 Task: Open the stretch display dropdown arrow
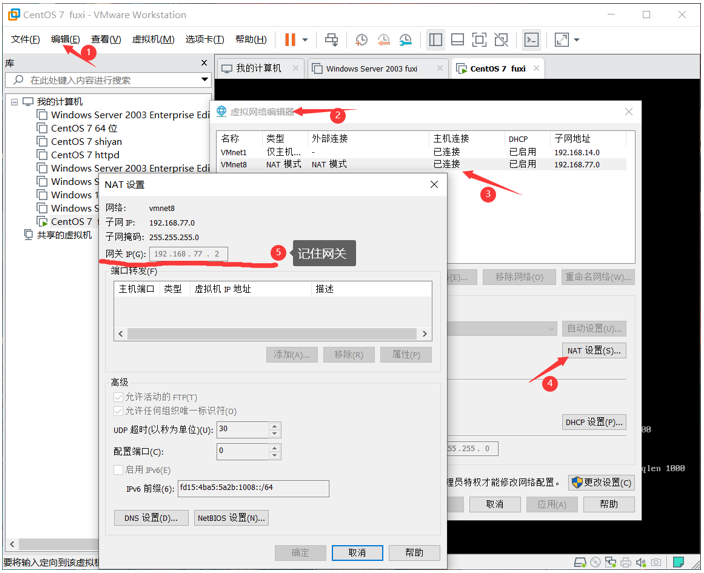[577, 40]
